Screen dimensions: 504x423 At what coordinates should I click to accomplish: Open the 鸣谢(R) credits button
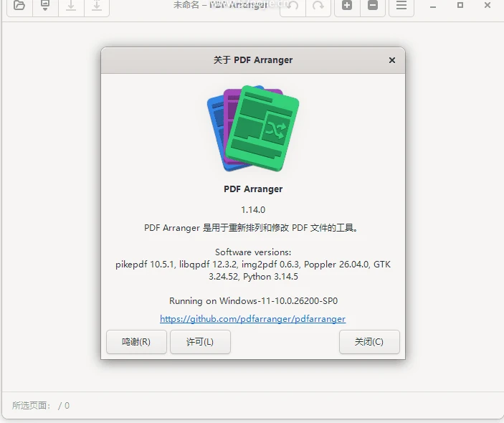click(x=136, y=342)
